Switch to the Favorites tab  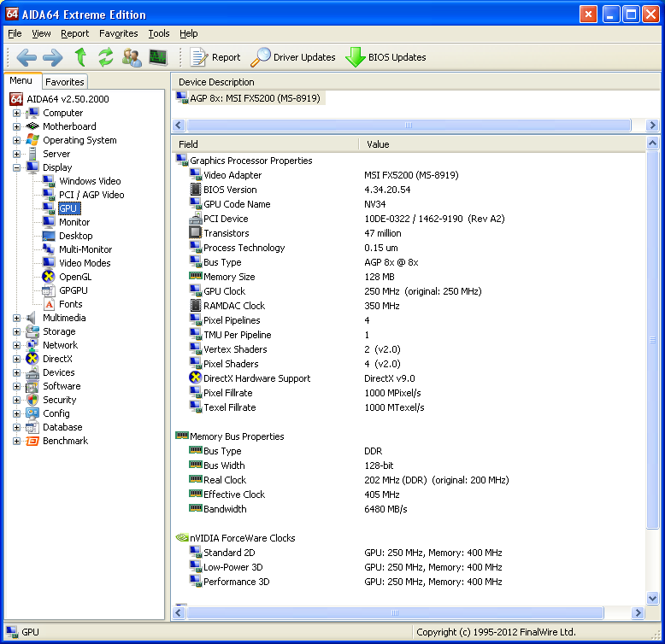pos(65,82)
